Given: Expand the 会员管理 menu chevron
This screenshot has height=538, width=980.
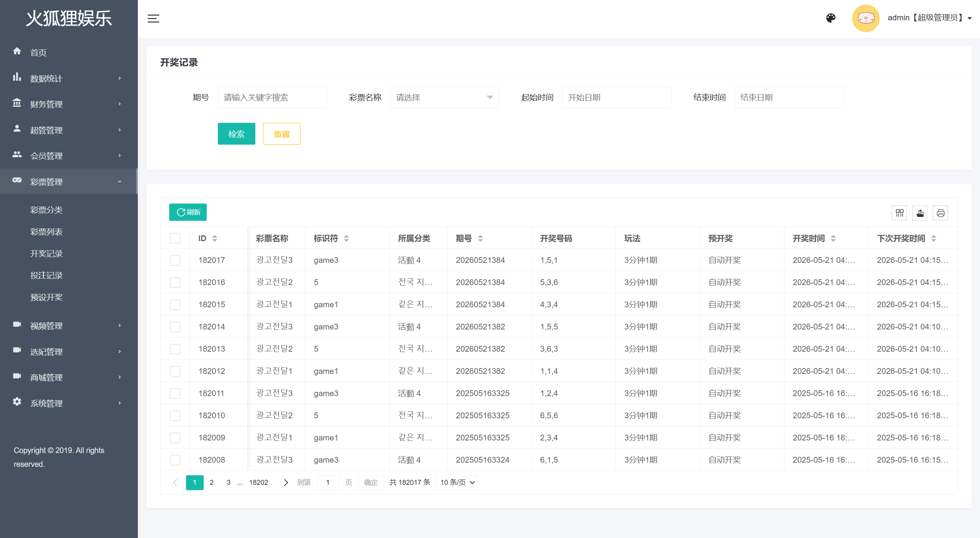Looking at the screenshot, I should (x=119, y=156).
